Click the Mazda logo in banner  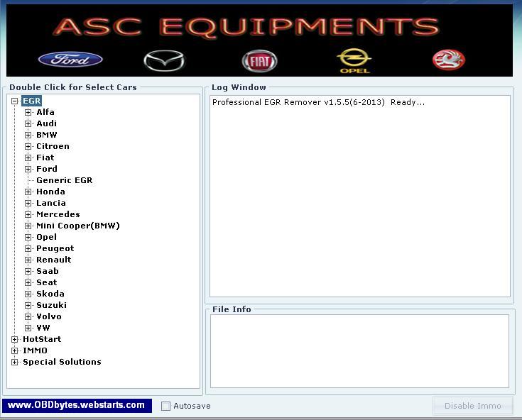pos(163,61)
